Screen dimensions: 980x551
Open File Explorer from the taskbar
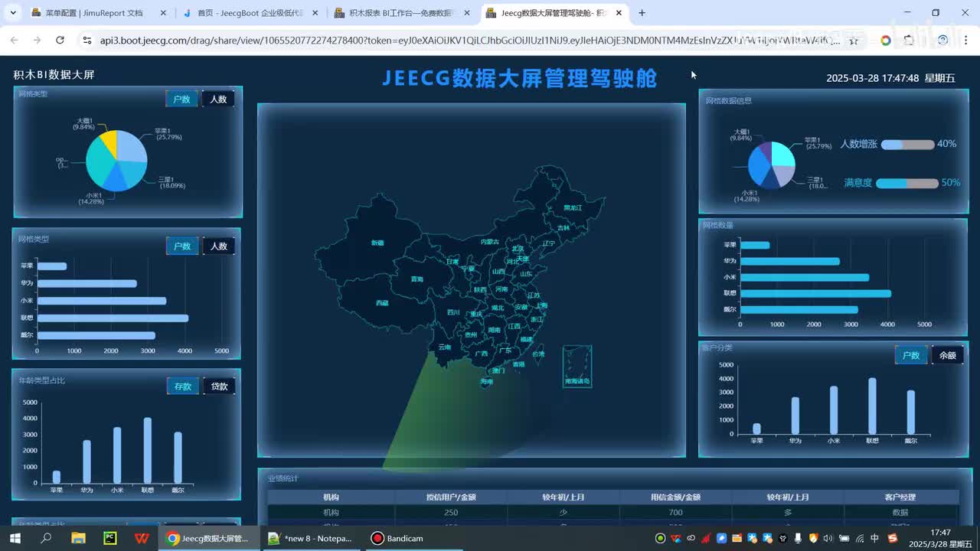pos(78,538)
